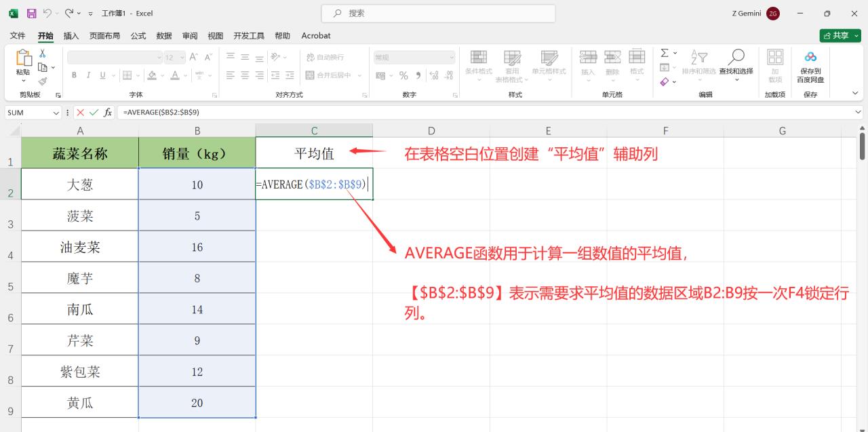The width and height of the screenshot is (868, 432).
Task: Confirm formula with the green checkmark
Action: [94, 113]
